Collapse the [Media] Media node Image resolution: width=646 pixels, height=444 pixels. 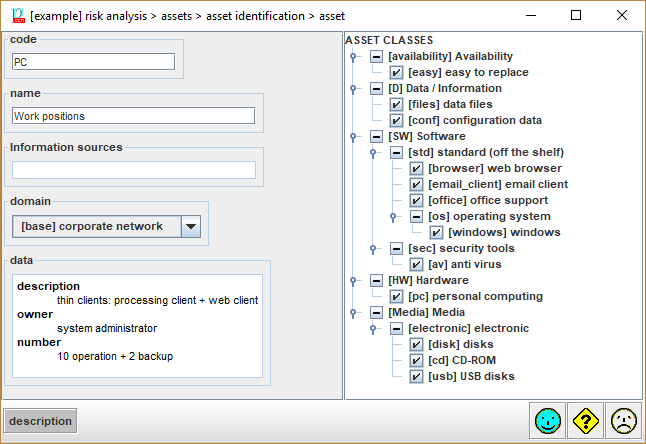[x=376, y=312]
